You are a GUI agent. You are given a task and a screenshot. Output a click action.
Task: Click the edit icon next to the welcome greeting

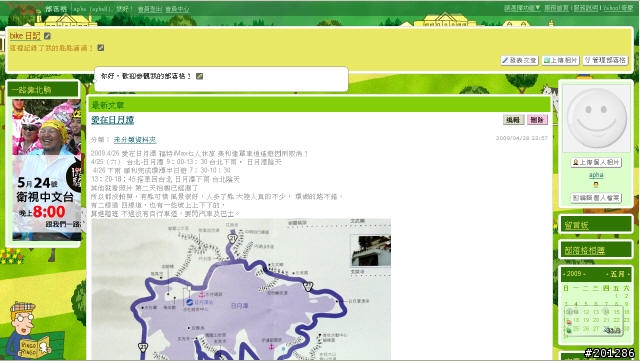(199, 76)
